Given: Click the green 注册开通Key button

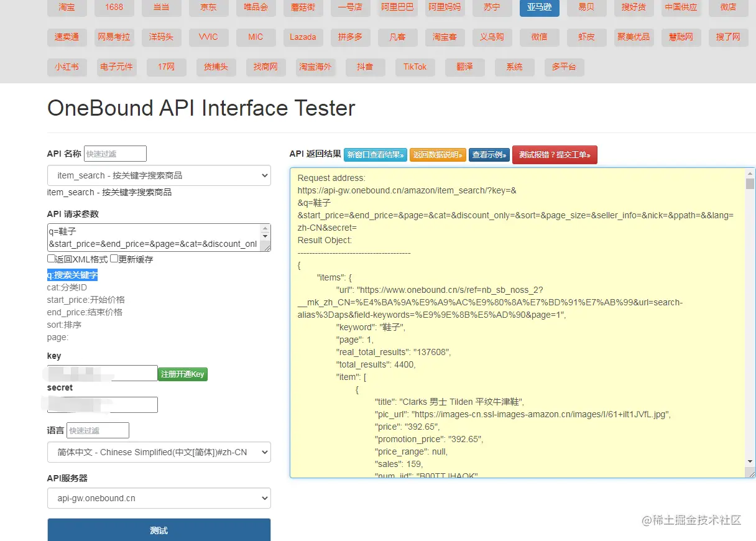Looking at the screenshot, I should pyautogui.click(x=182, y=374).
